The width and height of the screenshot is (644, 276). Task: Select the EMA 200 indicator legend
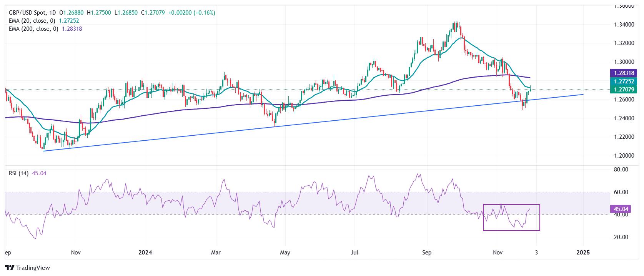[x=45, y=29]
